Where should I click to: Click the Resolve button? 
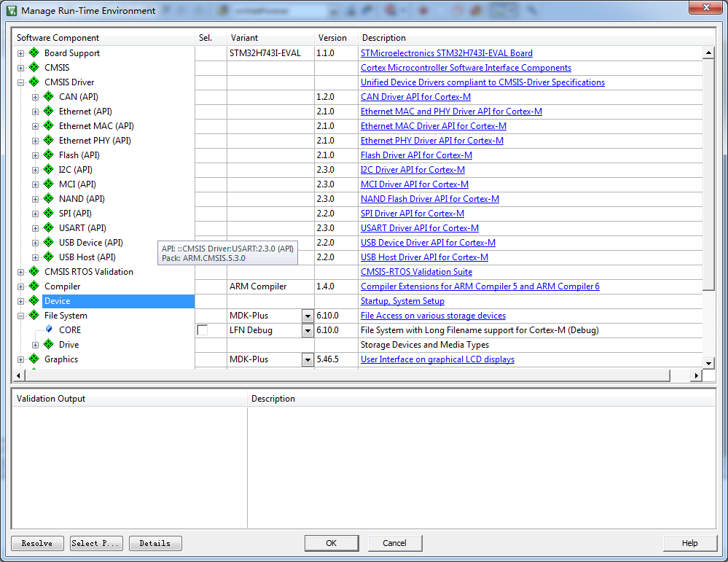(x=37, y=543)
